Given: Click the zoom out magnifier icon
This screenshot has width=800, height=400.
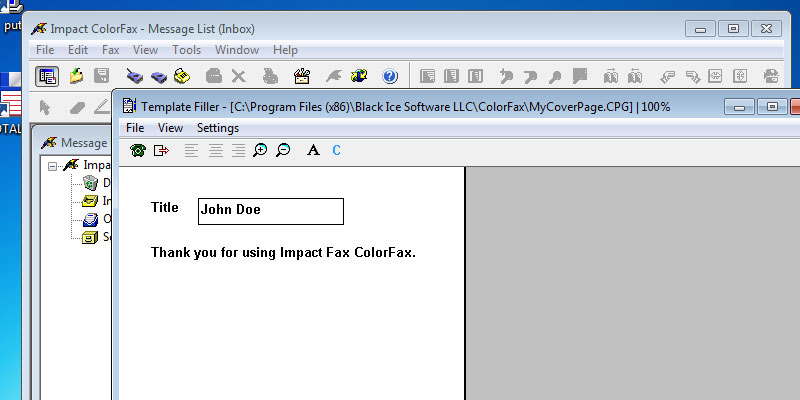Looking at the screenshot, I should pos(283,150).
